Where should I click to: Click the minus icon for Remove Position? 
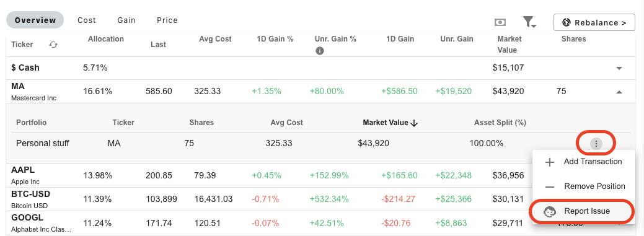tap(550, 186)
